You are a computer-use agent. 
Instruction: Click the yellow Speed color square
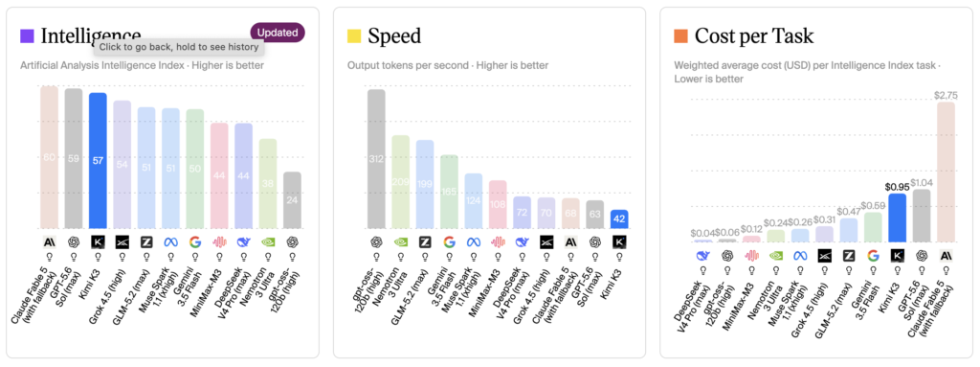click(354, 36)
